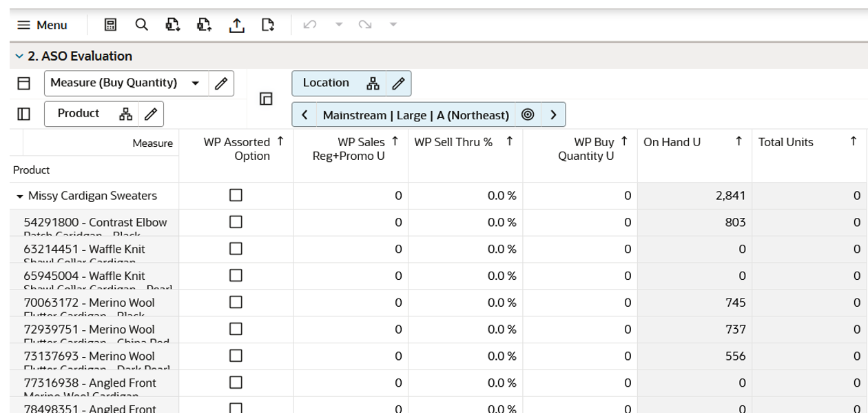The image size is (868, 415).
Task: Click WP Sell Thru % cell for 70063172
Action: [x=466, y=303]
